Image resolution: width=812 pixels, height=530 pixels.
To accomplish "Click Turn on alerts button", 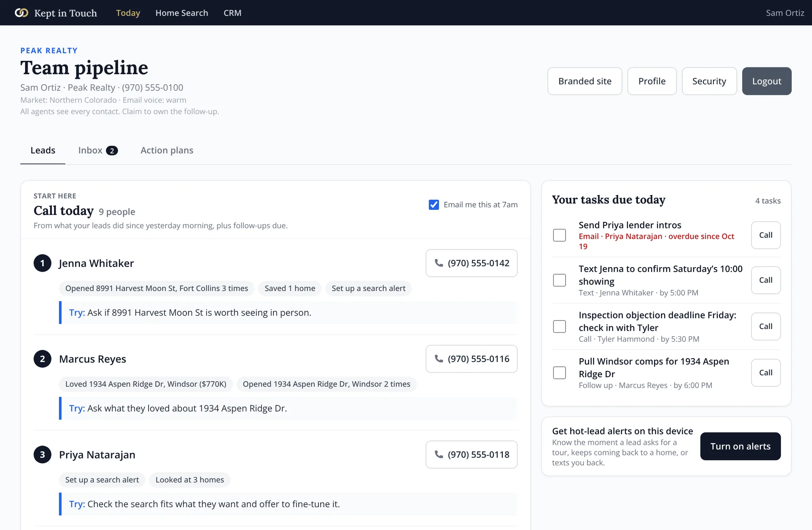I will [740, 446].
